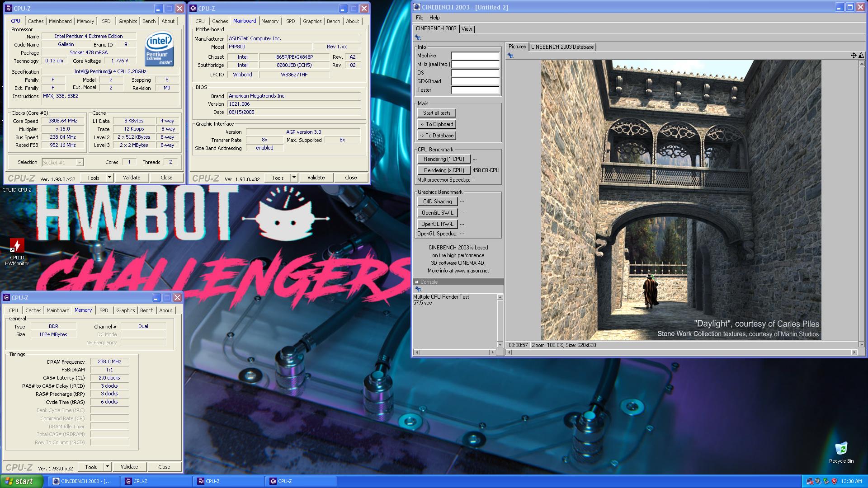Image resolution: width=868 pixels, height=488 pixels.
Task: Click the 458 CB-CPU score text
Action: click(x=486, y=170)
